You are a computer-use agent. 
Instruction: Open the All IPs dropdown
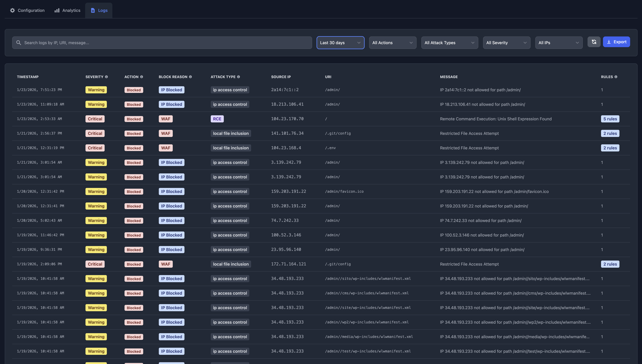(558, 43)
